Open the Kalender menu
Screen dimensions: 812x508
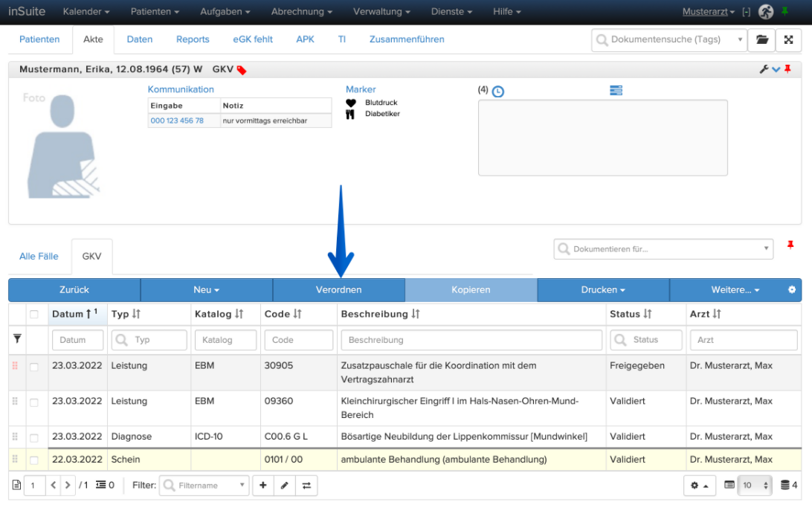(86, 11)
